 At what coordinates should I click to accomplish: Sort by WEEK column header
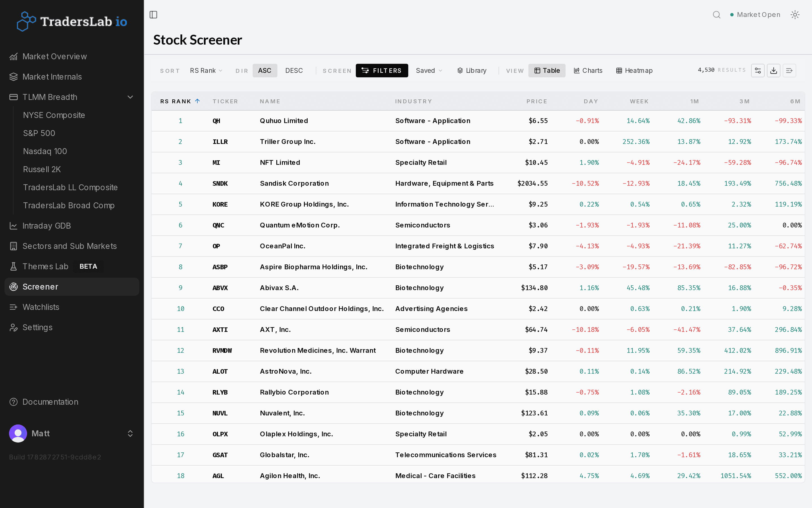coord(639,102)
